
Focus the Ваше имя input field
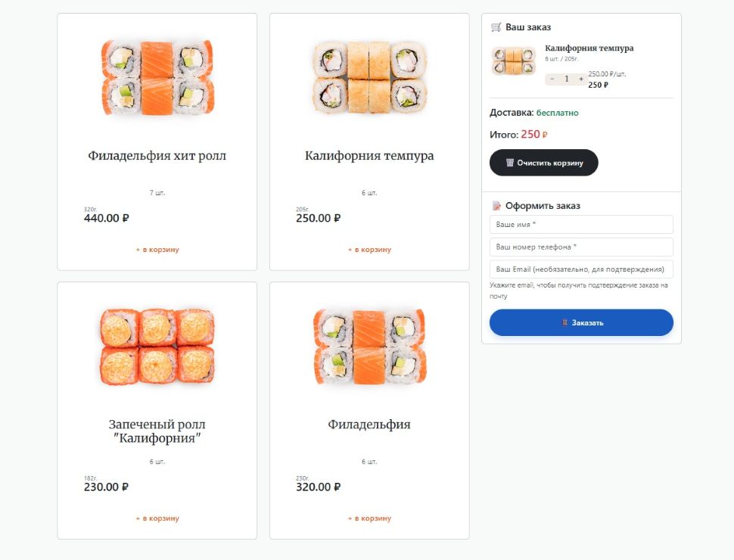[581, 224]
